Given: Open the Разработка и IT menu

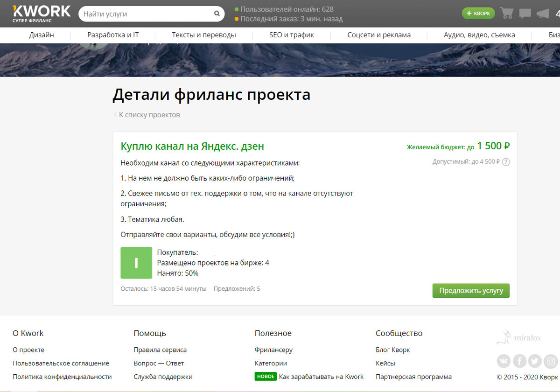Looking at the screenshot, I should tap(113, 35).
